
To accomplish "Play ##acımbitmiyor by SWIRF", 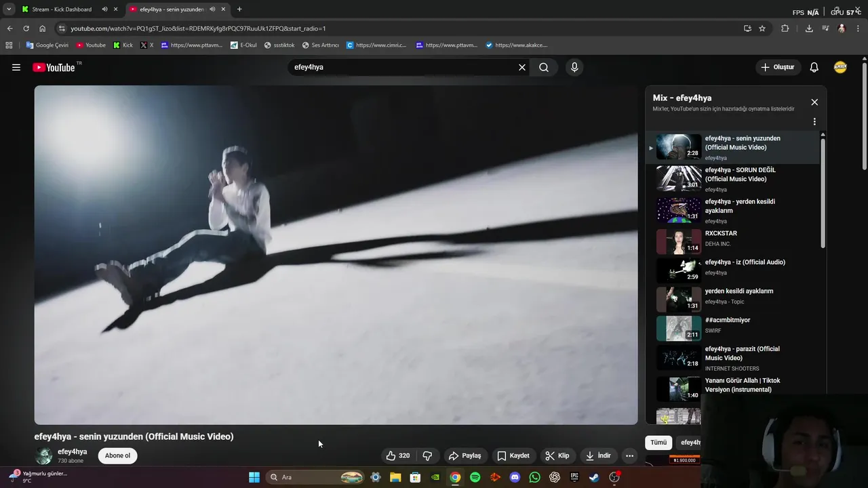I will 734,328.
